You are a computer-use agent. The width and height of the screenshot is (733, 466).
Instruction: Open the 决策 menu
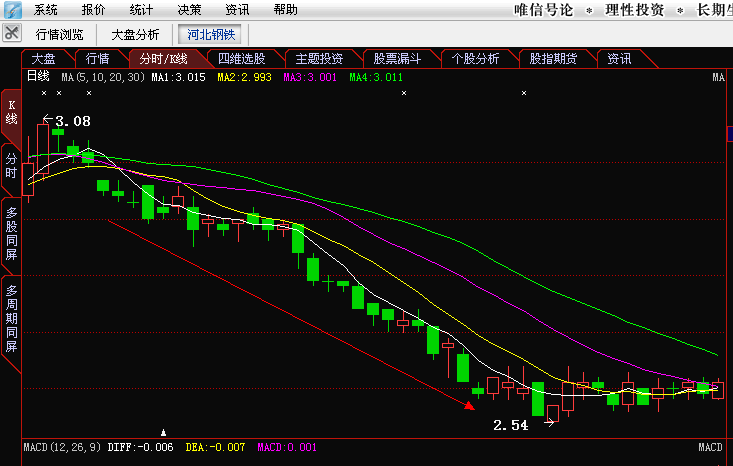[x=189, y=10]
